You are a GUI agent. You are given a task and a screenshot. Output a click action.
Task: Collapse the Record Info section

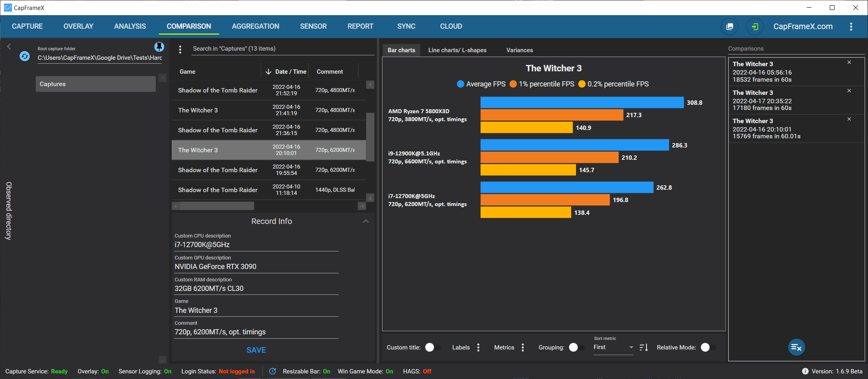tap(366, 221)
